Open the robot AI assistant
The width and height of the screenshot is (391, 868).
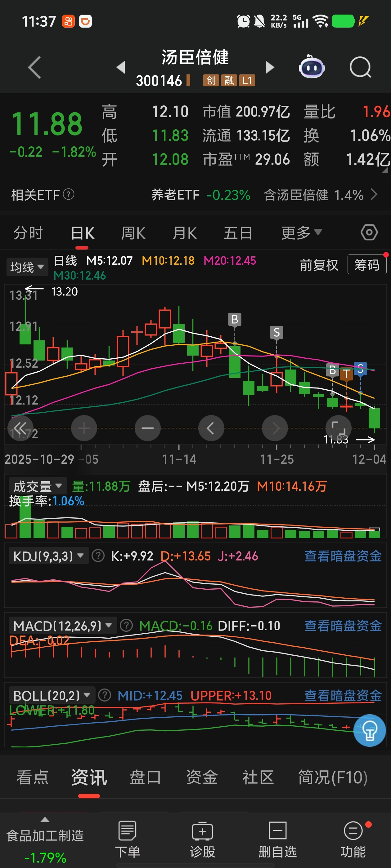311,67
